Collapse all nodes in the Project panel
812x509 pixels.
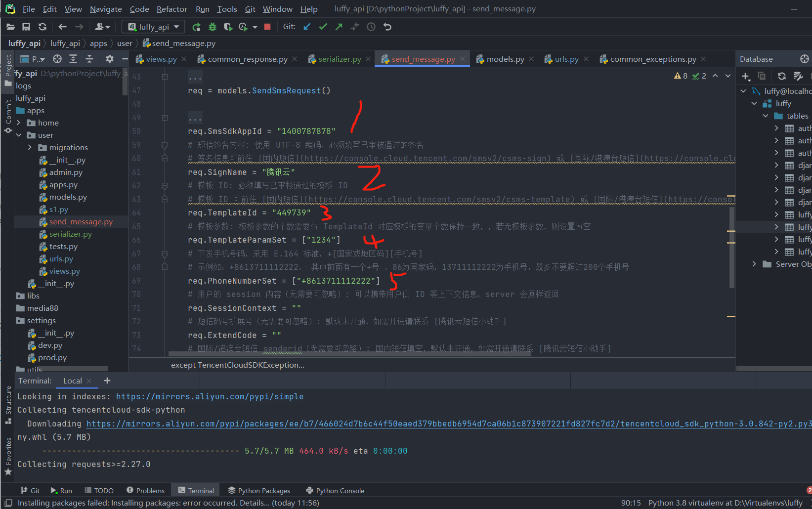tap(89, 59)
